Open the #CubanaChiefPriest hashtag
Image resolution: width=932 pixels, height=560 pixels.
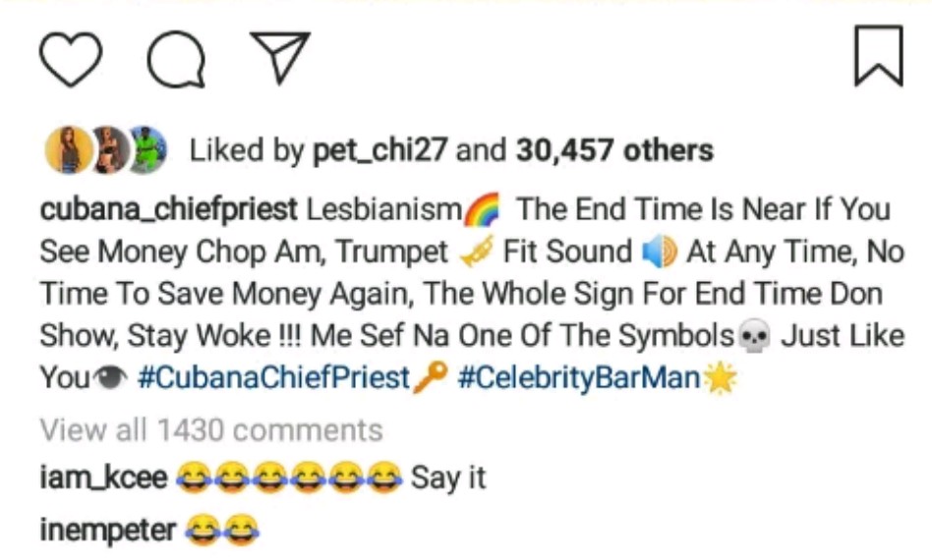click(x=273, y=378)
